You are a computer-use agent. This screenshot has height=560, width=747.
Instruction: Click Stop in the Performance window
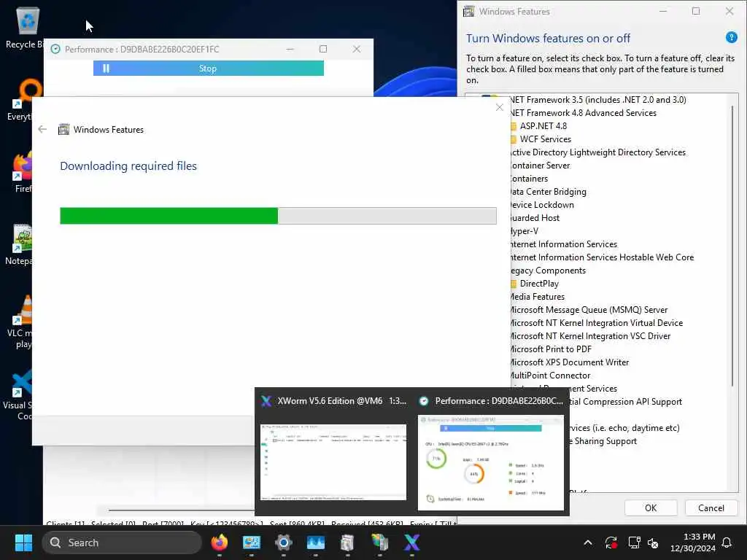[x=208, y=69]
